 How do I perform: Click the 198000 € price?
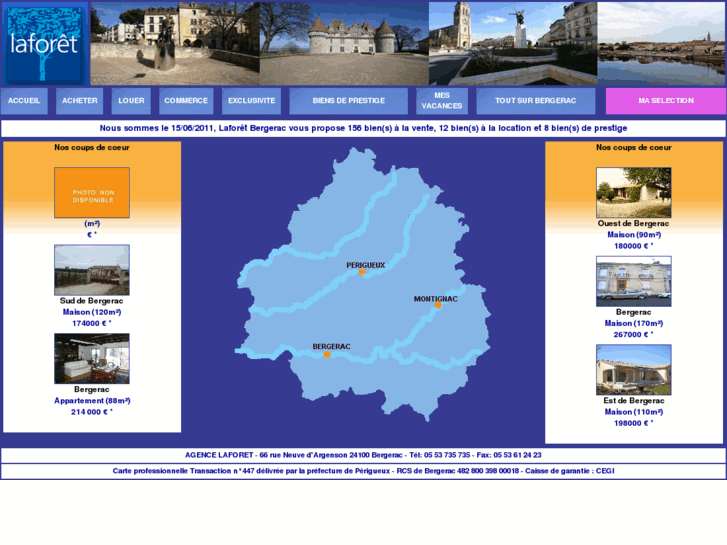(x=633, y=423)
